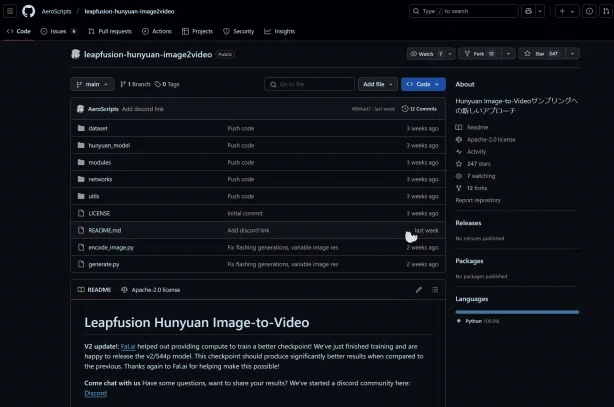Open the AeroScripts owner link

tap(56, 11)
